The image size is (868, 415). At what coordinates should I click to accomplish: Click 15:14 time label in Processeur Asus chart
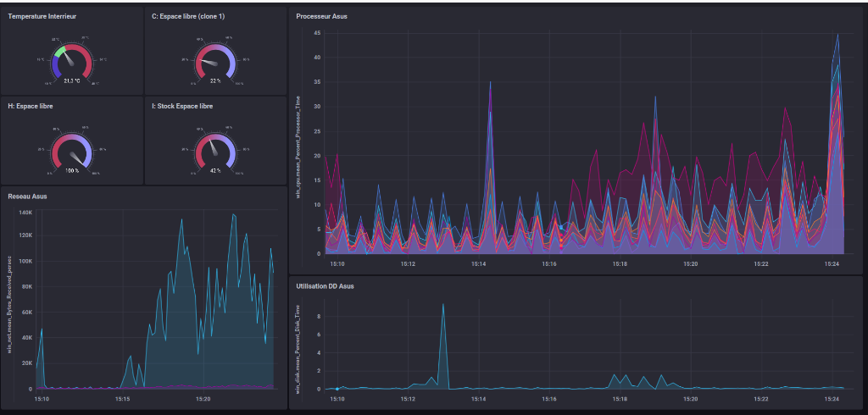tap(479, 264)
